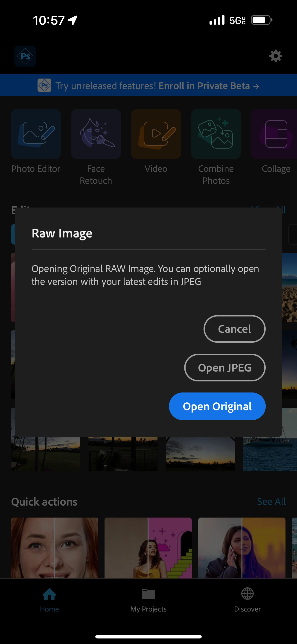Go to the Home tab
This screenshot has width=297, height=644.
click(x=49, y=600)
